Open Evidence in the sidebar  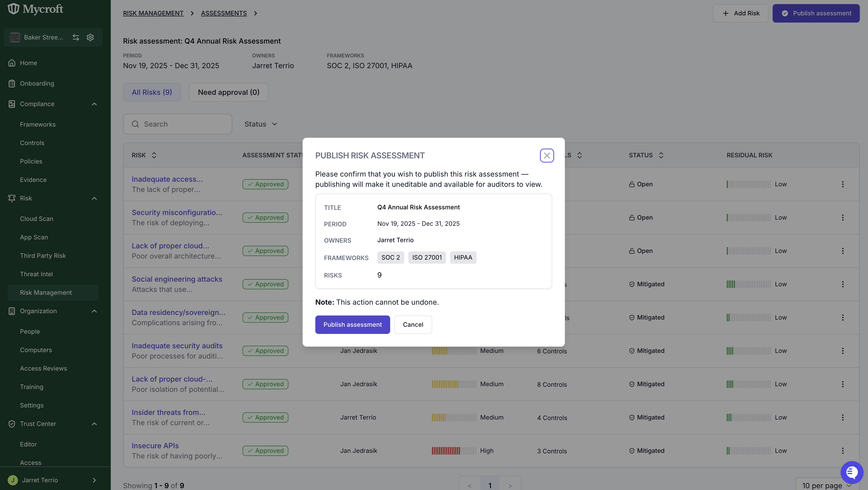pyautogui.click(x=33, y=180)
